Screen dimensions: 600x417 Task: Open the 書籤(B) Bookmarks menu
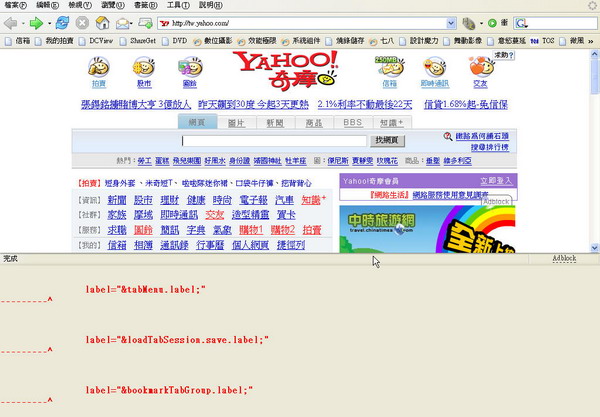coord(146,5)
